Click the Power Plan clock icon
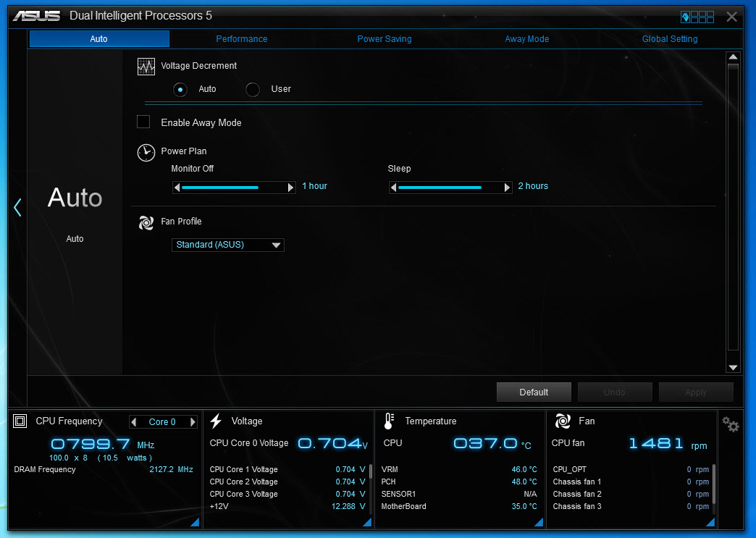Screen dimensions: 756x538 coord(146,152)
